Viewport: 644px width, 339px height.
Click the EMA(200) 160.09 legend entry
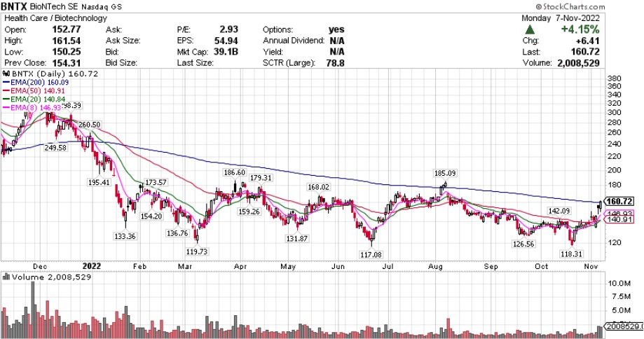click(36, 82)
